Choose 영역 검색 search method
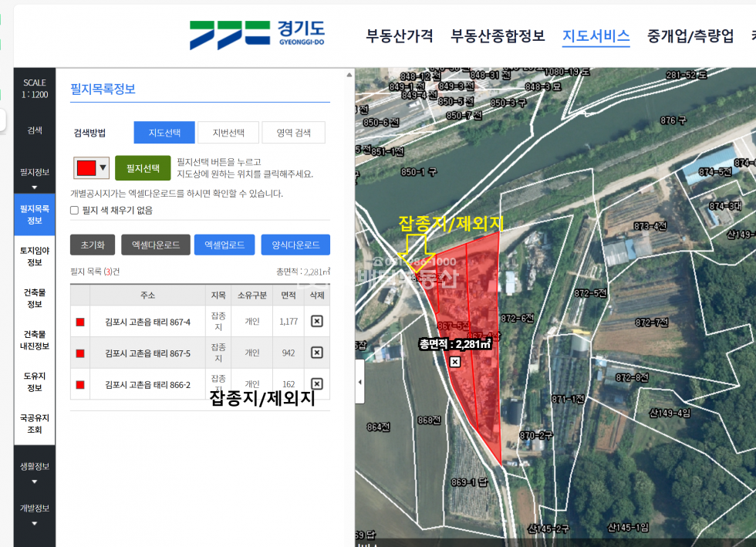Screen dimensions: 756x547 tap(293, 133)
